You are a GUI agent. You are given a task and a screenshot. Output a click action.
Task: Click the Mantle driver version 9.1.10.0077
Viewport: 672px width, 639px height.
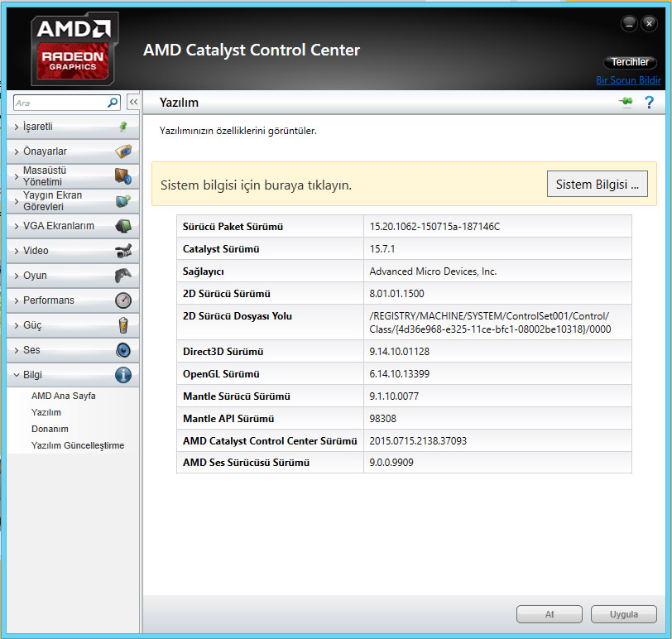[x=394, y=396]
